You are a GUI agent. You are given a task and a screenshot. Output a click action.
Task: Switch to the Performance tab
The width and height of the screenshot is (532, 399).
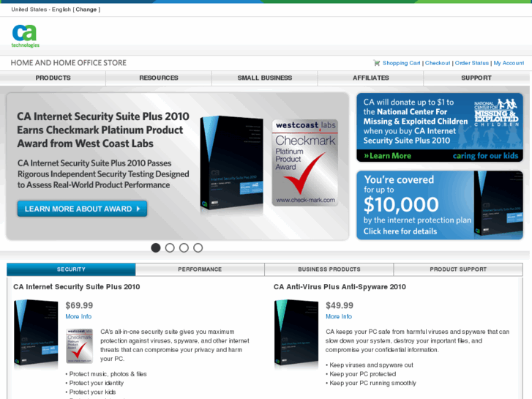(200, 269)
